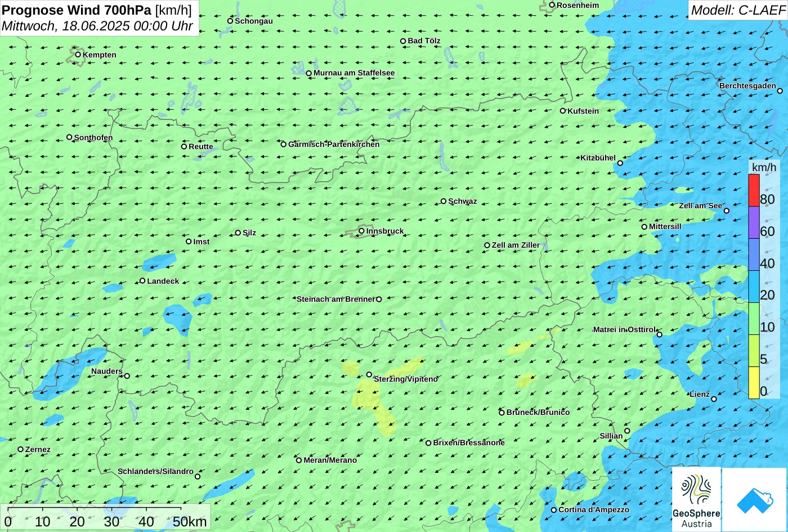Click the Innsbruck city marker
The height and width of the screenshot is (532, 788).
[361, 231]
